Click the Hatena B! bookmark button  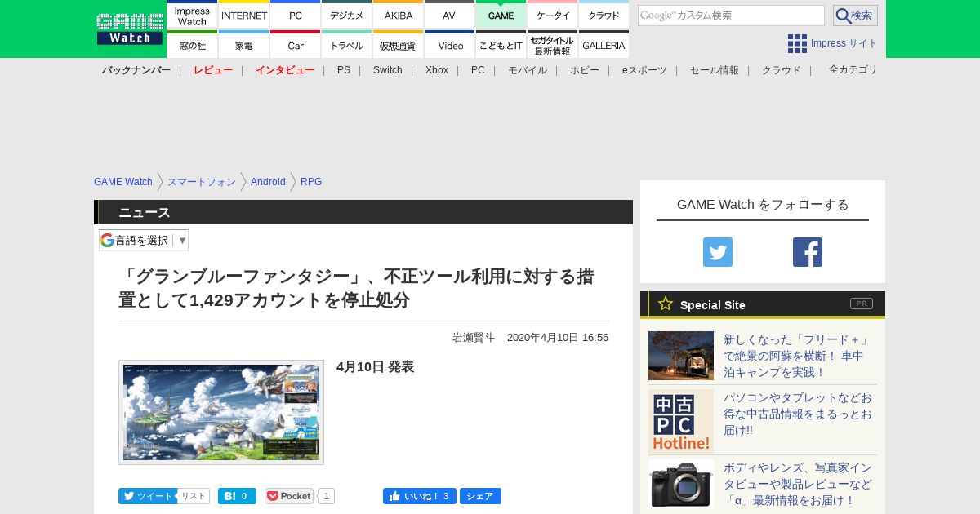coord(237,496)
